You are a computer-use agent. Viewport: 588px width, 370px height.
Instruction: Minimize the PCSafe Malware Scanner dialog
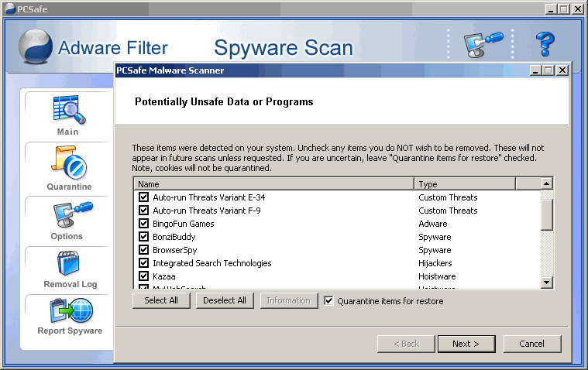pos(535,70)
